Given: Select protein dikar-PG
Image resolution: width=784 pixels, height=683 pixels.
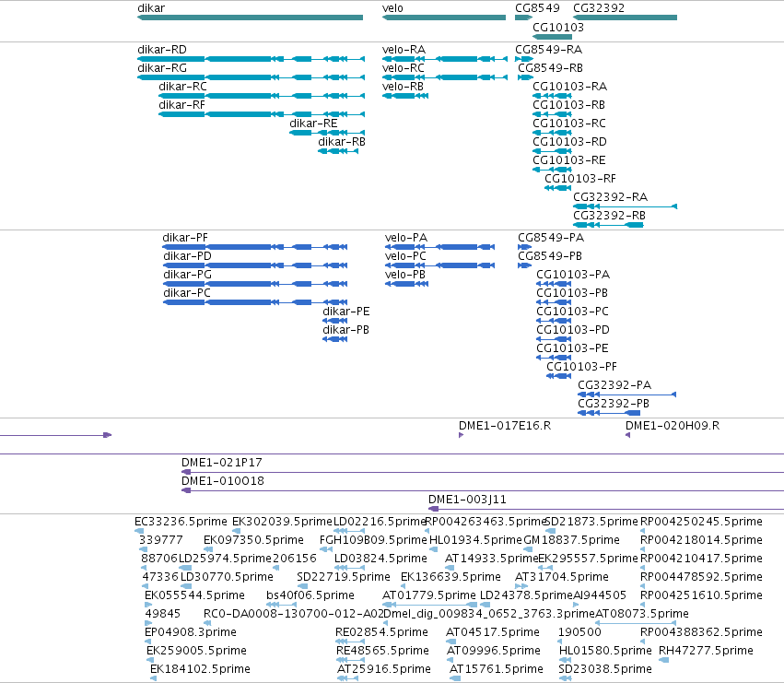Looking at the screenshot, I should [255, 284].
